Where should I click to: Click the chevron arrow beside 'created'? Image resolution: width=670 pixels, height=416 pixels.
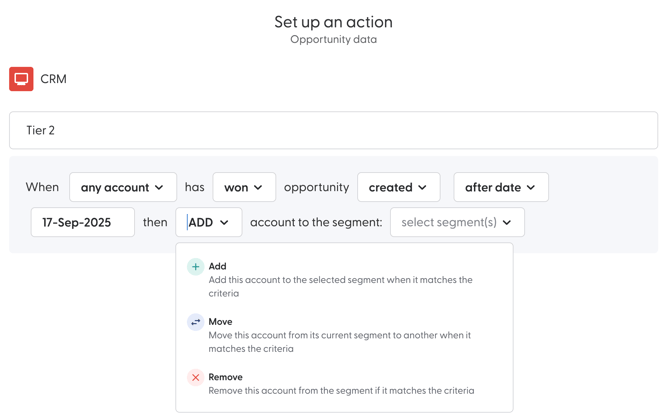click(422, 188)
